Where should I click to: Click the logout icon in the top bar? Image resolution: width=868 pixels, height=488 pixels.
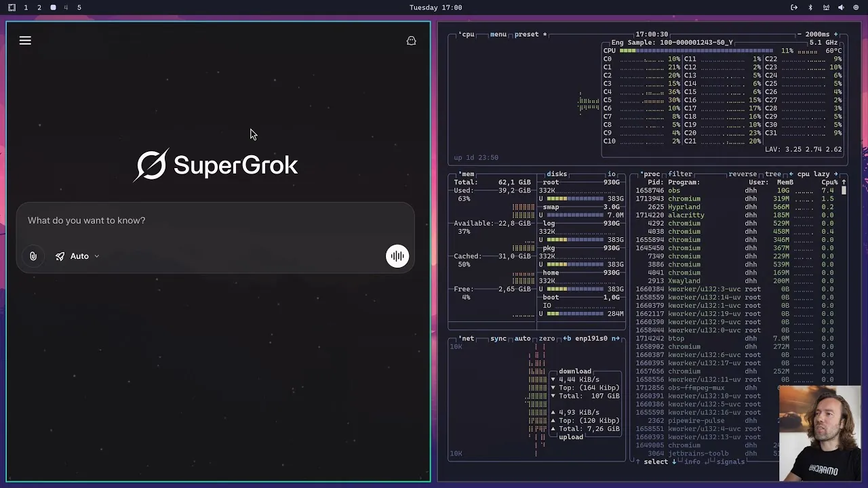click(794, 7)
